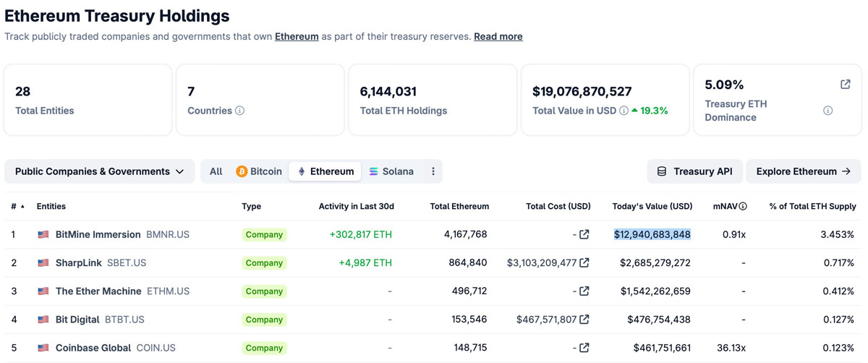Click the Countries info icon
Image resolution: width=868 pixels, height=363 pixels.
click(x=240, y=111)
